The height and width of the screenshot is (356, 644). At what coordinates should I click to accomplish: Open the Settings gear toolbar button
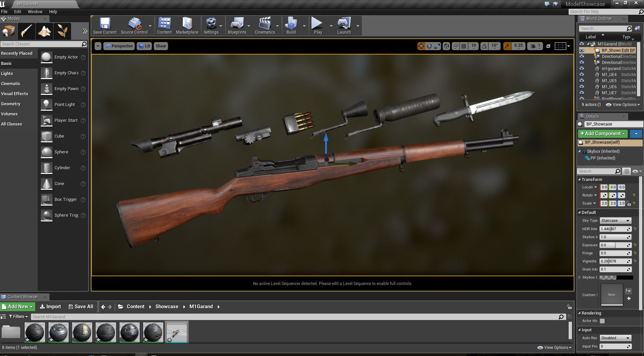coord(211,26)
